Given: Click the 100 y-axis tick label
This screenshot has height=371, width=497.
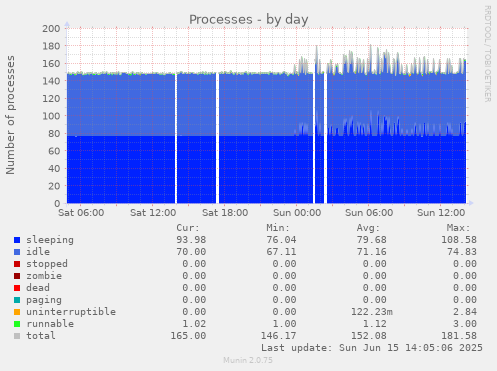Looking at the screenshot, I should [51, 116].
